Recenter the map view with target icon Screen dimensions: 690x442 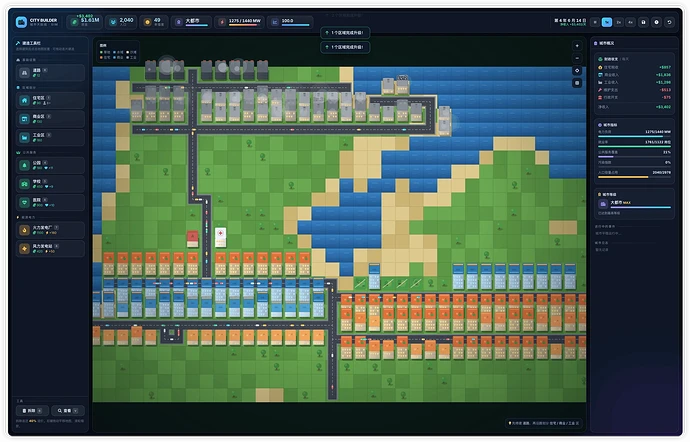pos(577,70)
